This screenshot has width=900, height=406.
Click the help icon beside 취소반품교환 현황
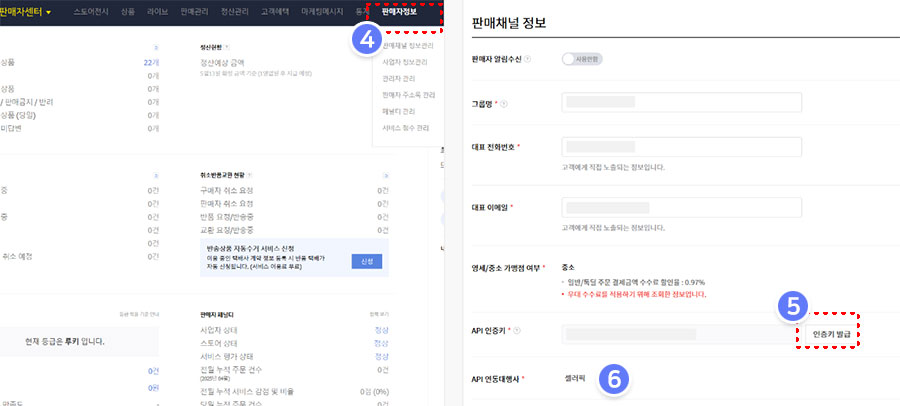point(250,175)
